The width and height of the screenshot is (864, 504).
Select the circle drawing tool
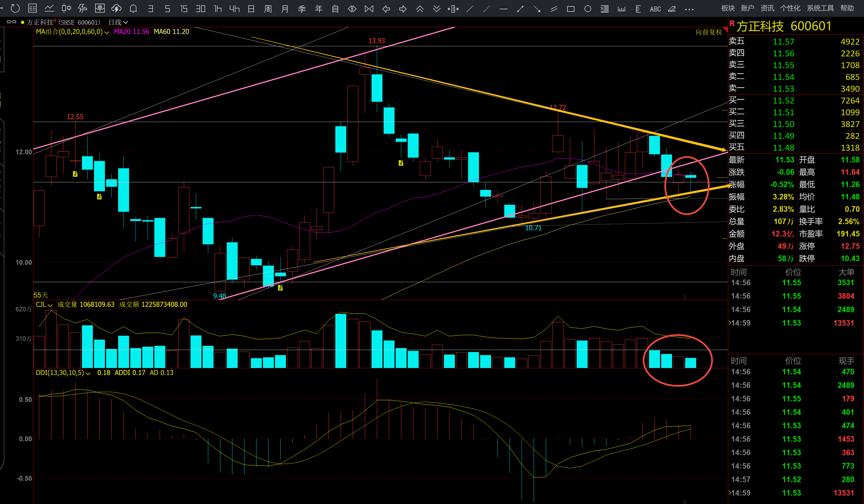click(x=588, y=9)
